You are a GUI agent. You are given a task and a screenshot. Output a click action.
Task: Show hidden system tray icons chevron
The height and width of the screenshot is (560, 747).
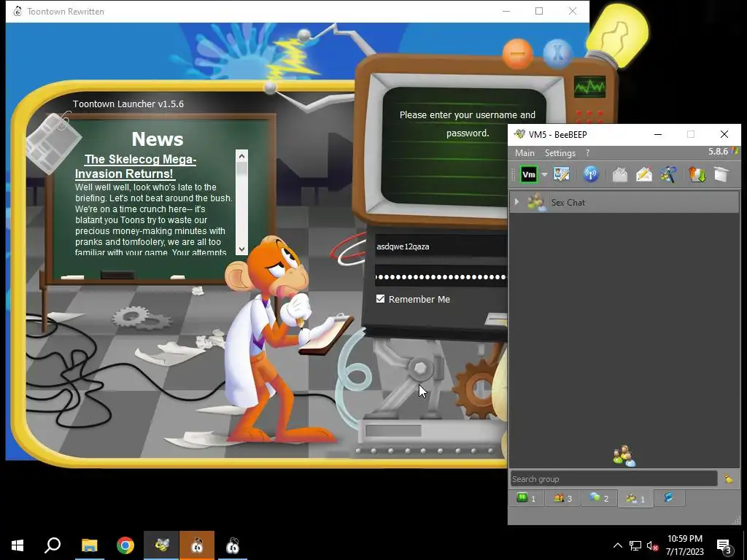(617, 545)
